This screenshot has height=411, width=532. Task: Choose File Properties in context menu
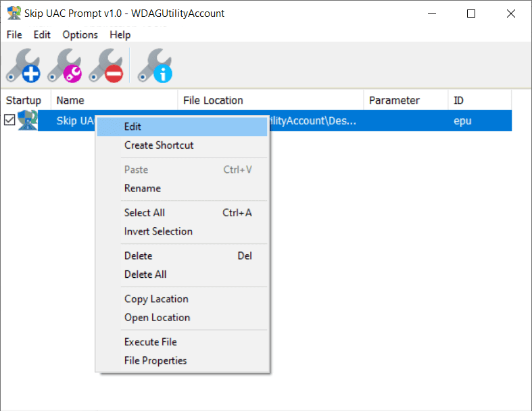[x=183, y=361]
